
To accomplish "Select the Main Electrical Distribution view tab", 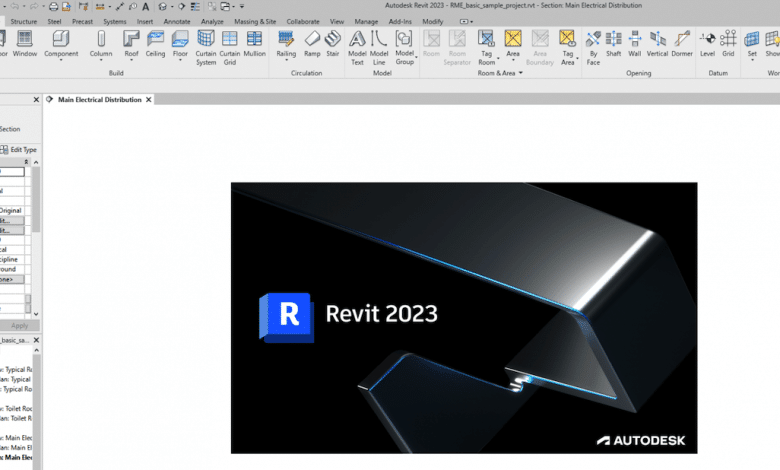I will pos(99,99).
